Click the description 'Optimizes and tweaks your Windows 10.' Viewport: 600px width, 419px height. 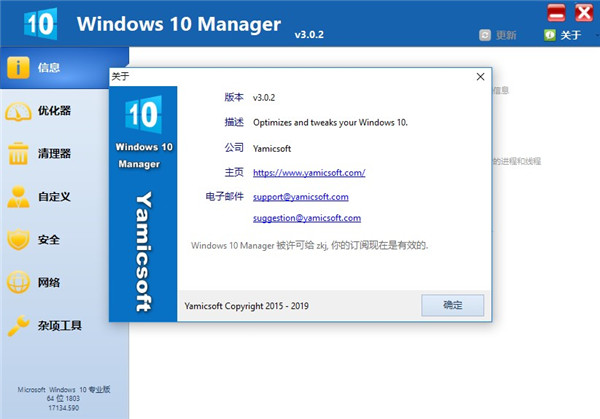pos(330,122)
